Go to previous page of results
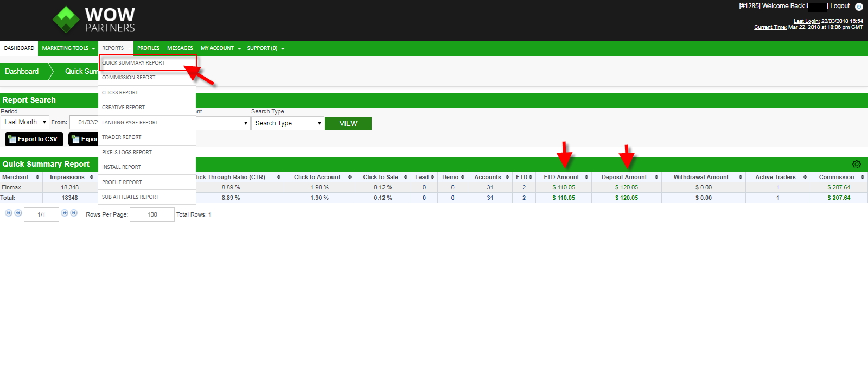This screenshot has height=392, width=868. click(x=18, y=213)
